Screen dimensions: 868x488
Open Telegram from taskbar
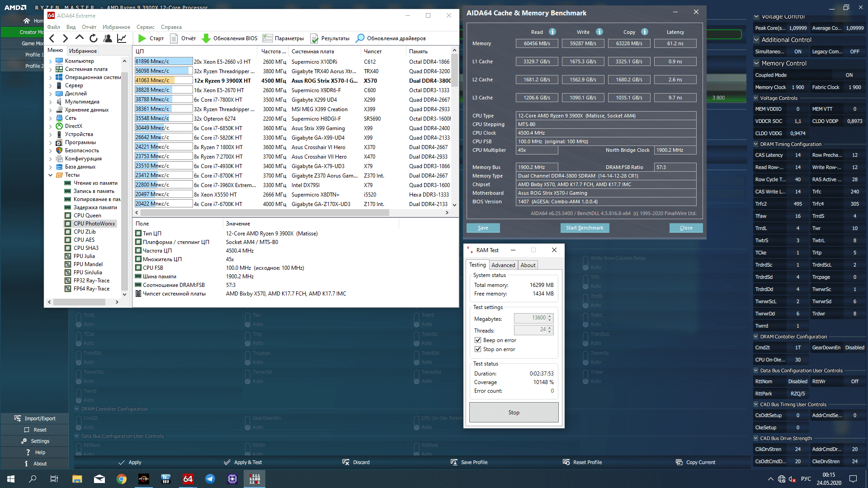point(210,479)
